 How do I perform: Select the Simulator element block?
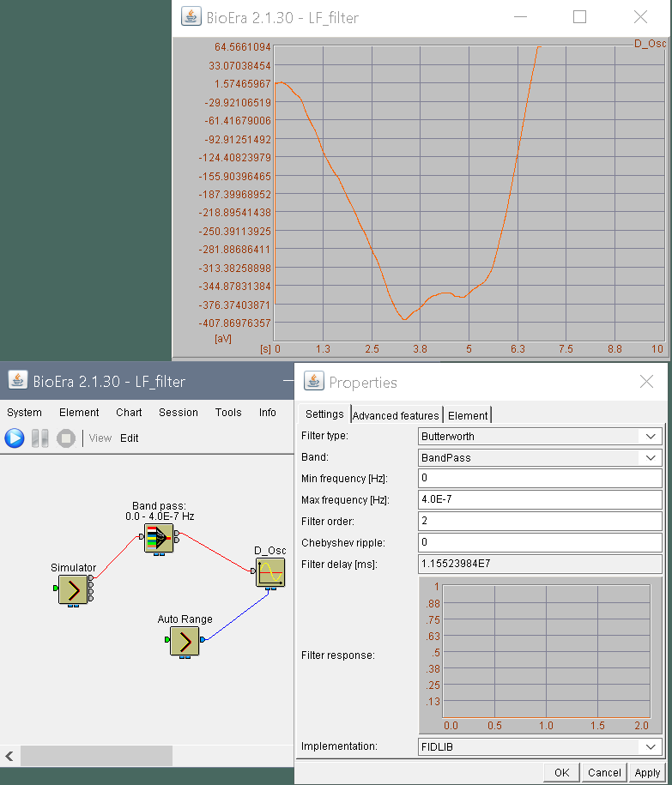(x=73, y=590)
